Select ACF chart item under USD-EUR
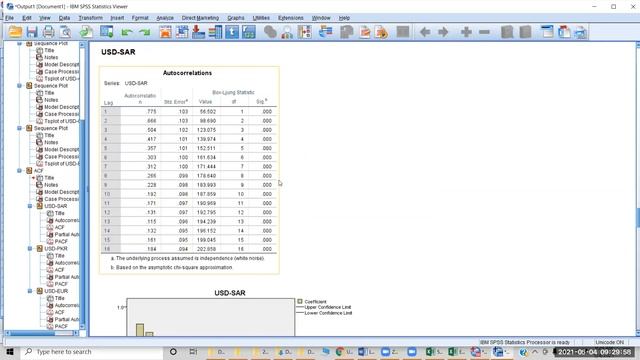The width and height of the screenshot is (640, 360). click(60, 312)
